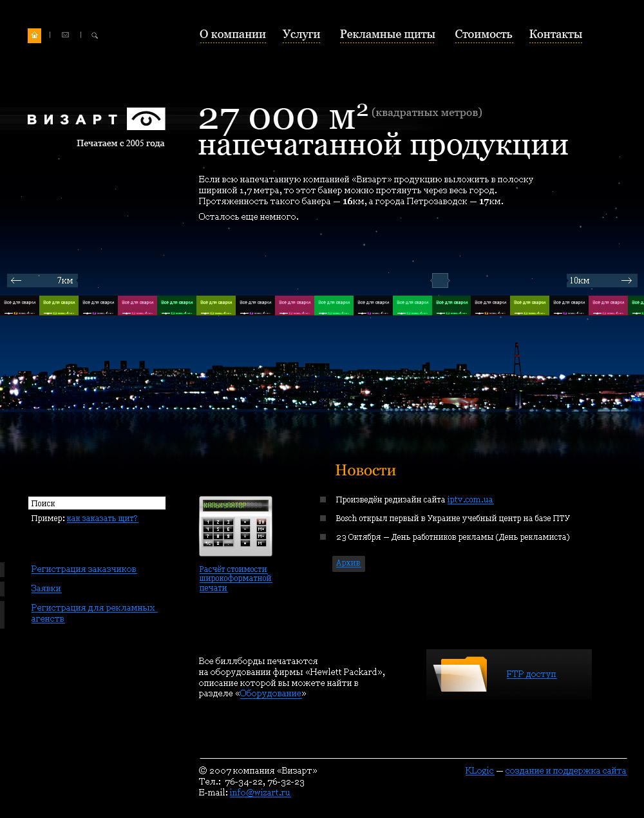Open the FTP доступ link
The image size is (644, 818).
coord(531,674)
